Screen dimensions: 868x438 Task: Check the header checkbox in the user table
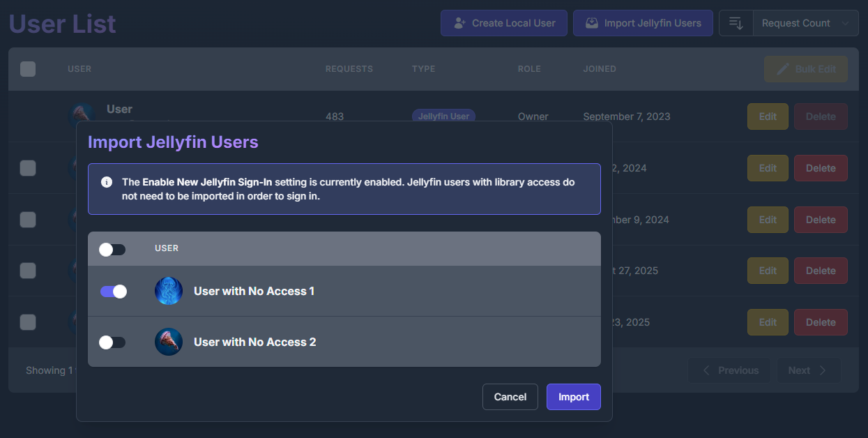[x=27, y=68]
